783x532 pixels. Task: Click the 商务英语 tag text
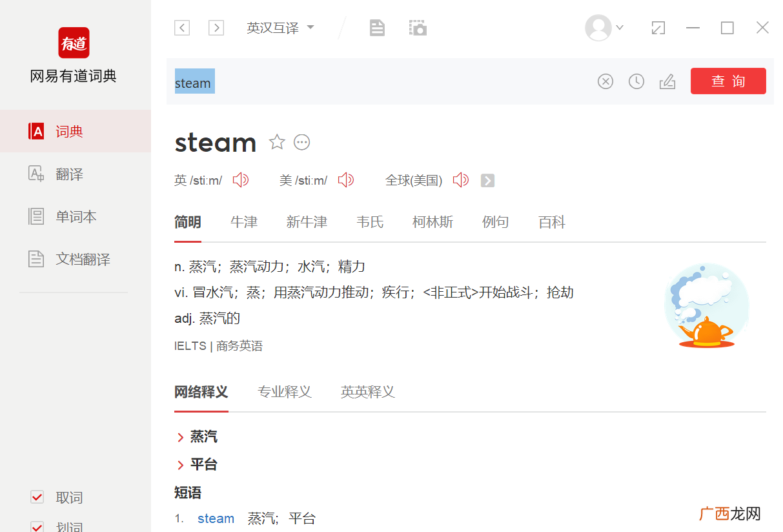pyautogui.click(x=239, y=346)
